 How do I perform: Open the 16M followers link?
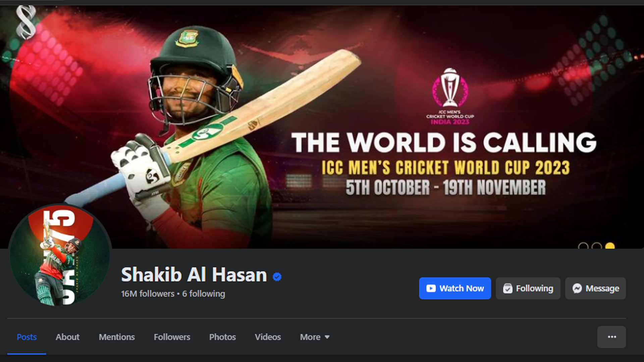click(x=148, y=294)
